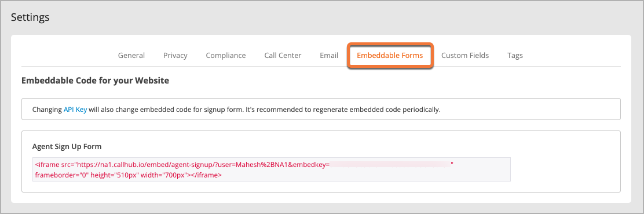Click inside the agent signup iframe code box

272,169
